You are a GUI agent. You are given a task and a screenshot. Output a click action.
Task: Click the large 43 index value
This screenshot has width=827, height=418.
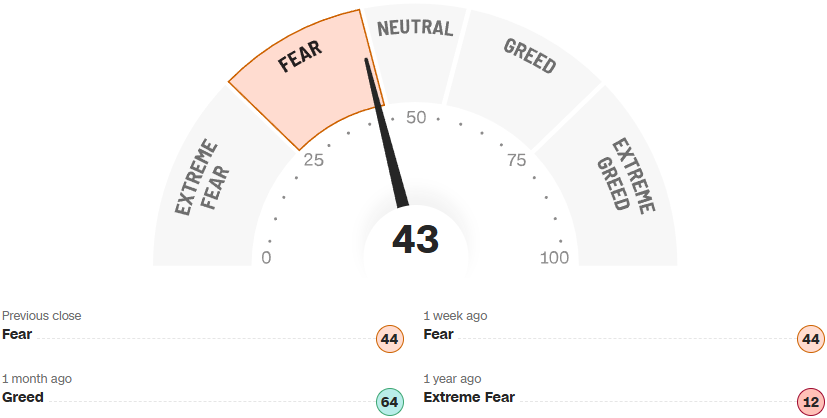(x=415, y=239)
